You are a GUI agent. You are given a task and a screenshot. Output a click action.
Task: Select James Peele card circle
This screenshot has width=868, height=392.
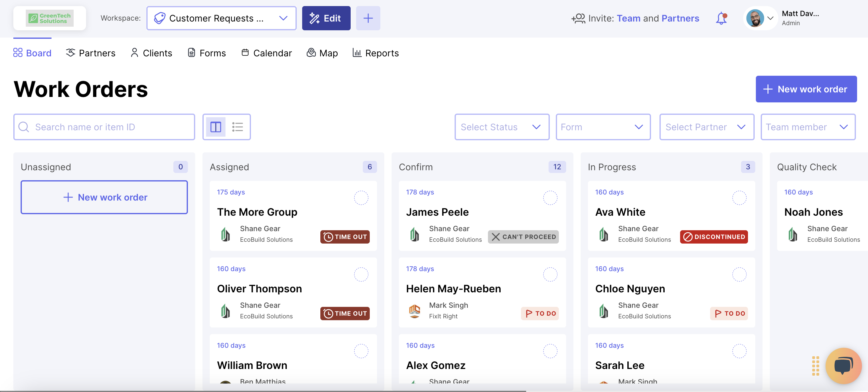[x=550, y=198]
